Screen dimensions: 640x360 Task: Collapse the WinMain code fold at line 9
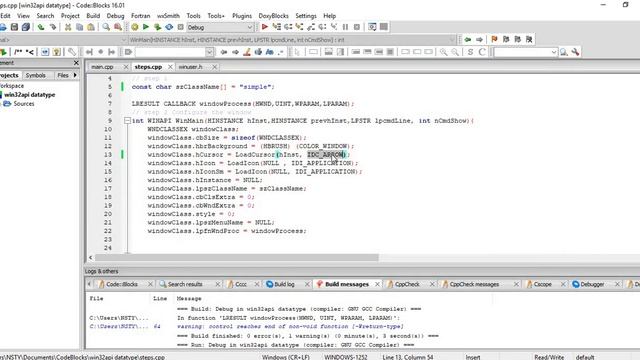127,120
